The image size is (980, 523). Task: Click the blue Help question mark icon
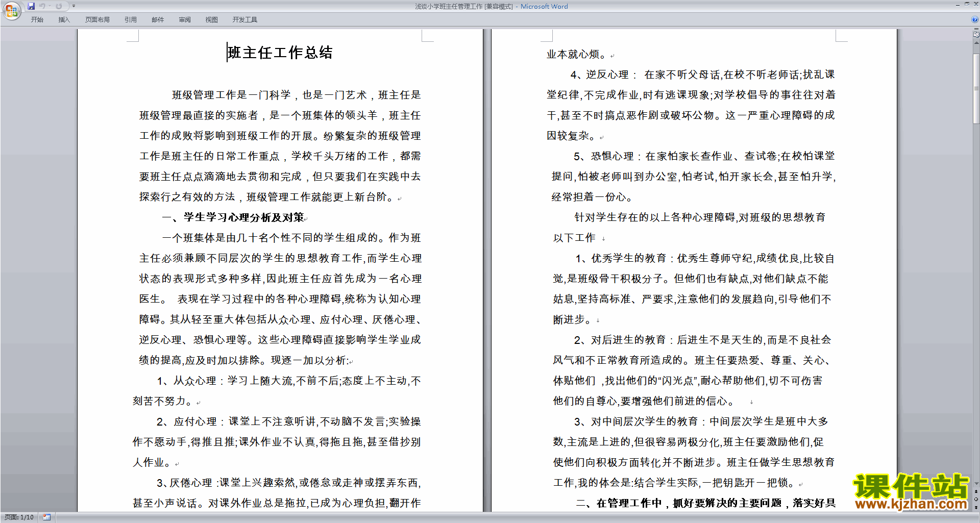[975, 19]
